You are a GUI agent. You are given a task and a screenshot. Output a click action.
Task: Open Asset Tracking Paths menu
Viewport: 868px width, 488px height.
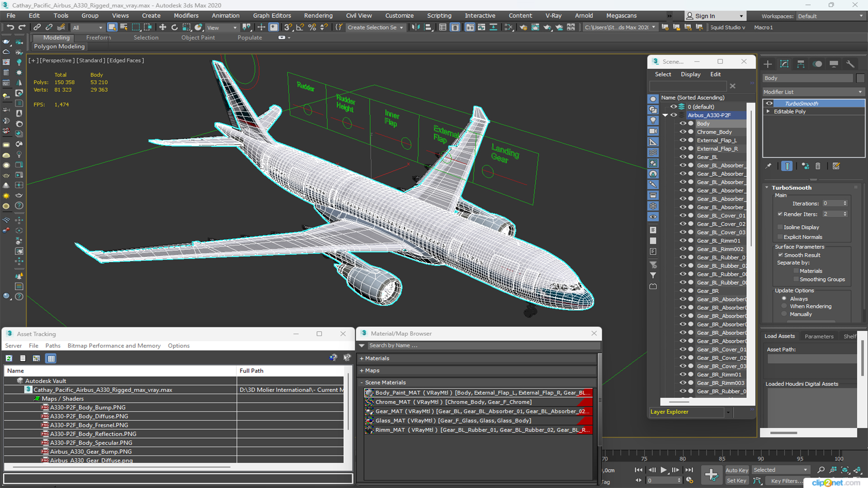53,346
